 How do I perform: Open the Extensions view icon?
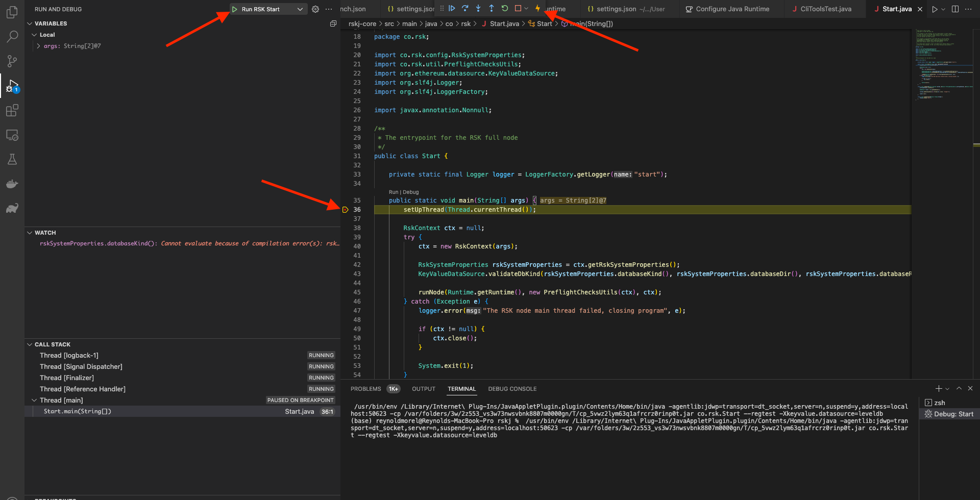coord(12,110)
